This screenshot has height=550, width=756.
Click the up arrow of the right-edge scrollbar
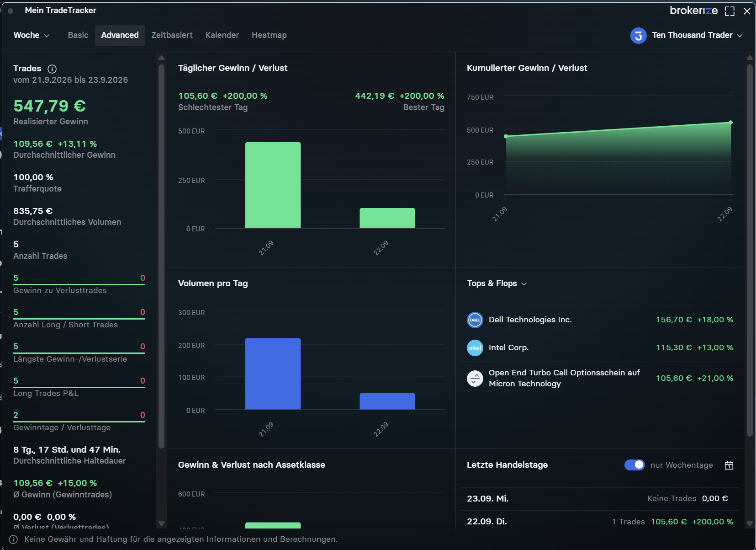pyautogui.click(x=750, y=58)
